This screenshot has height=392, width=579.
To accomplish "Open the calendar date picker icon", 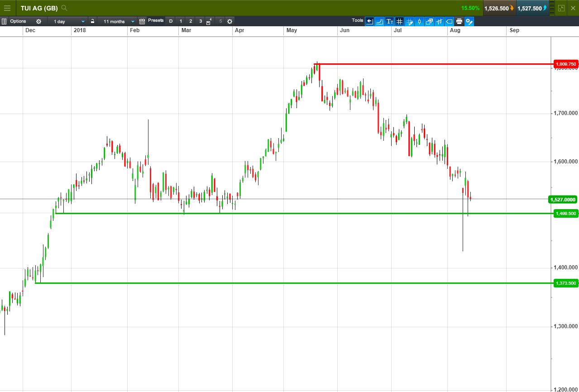I will click(142, 21).
